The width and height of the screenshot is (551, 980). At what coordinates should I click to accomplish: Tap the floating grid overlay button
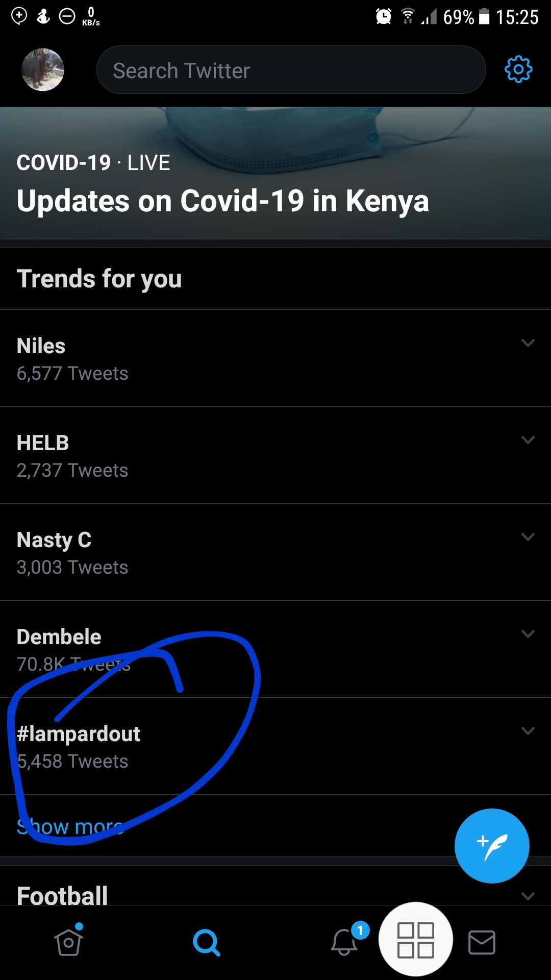[x=416, y=940]
